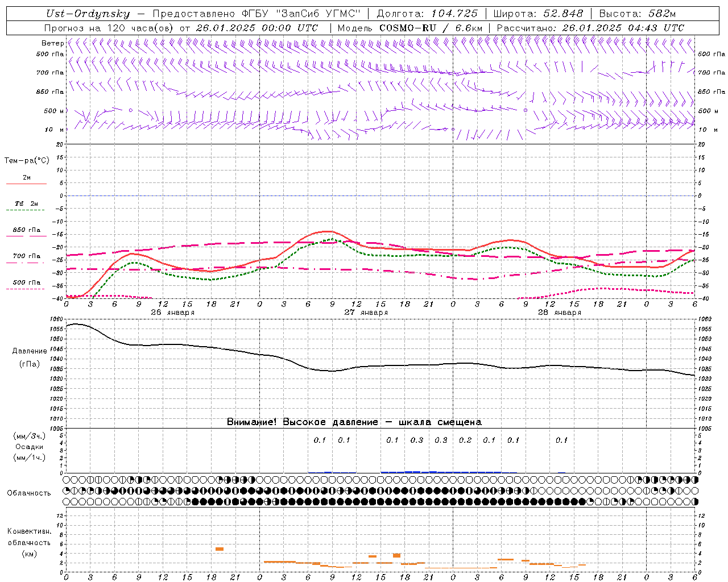Click the "Облачность" cloud cover label

click(29, 493)
